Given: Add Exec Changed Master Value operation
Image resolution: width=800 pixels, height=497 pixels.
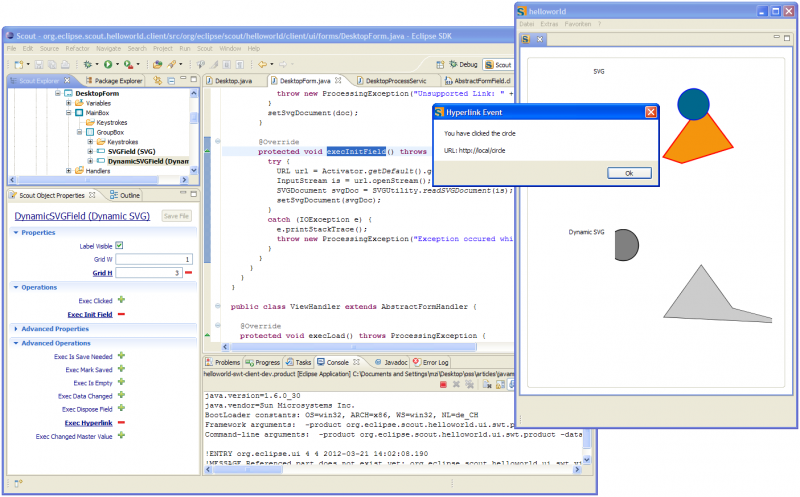Looking at the screenshot, I should point(121,436).
